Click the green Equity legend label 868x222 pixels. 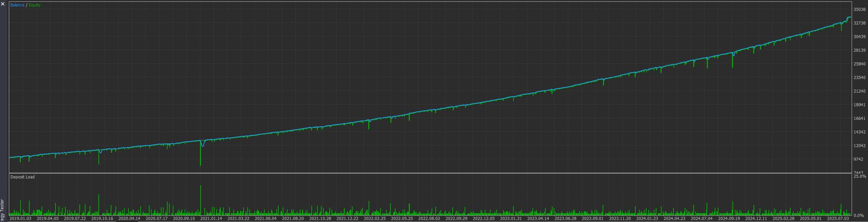[x=35, y=5]
